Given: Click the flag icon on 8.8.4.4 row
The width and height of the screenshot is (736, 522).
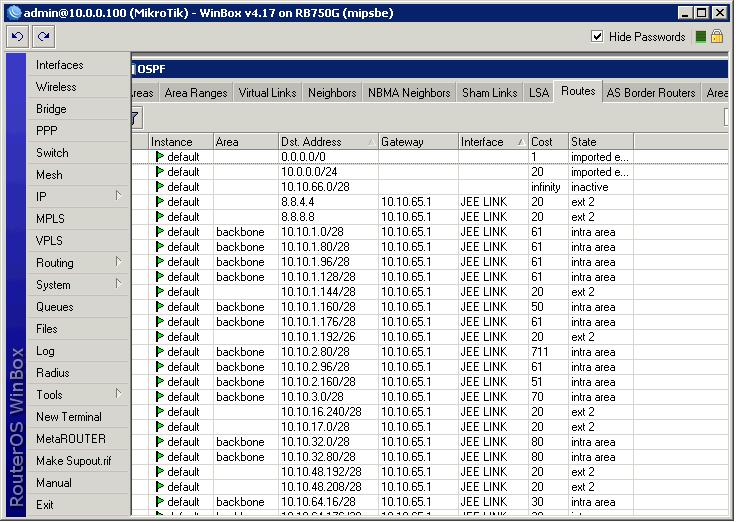Looking at the screenshot, I should point(160,201).
